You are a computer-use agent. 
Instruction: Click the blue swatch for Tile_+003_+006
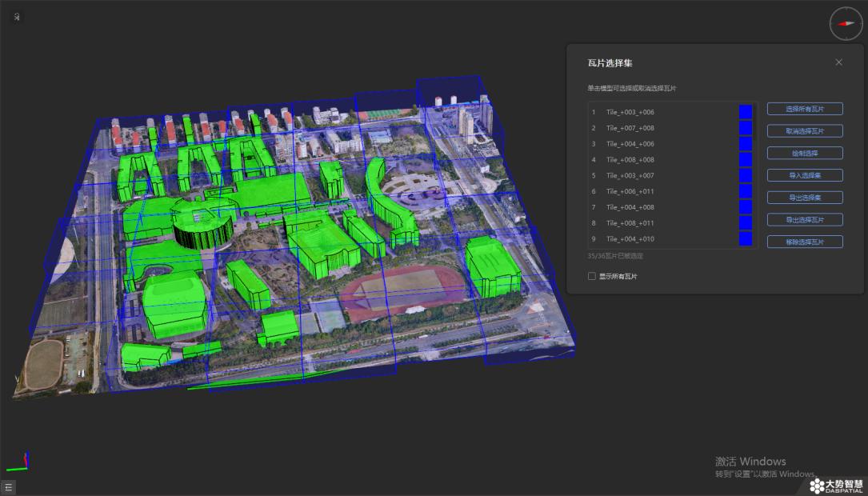tap(746, 112)
